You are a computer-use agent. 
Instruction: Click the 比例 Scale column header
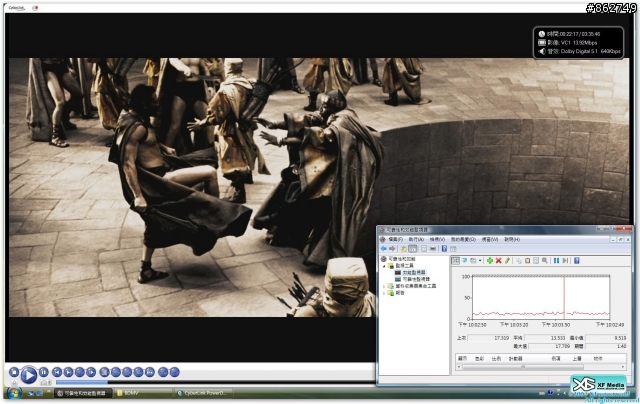click(x=496, y=358)
